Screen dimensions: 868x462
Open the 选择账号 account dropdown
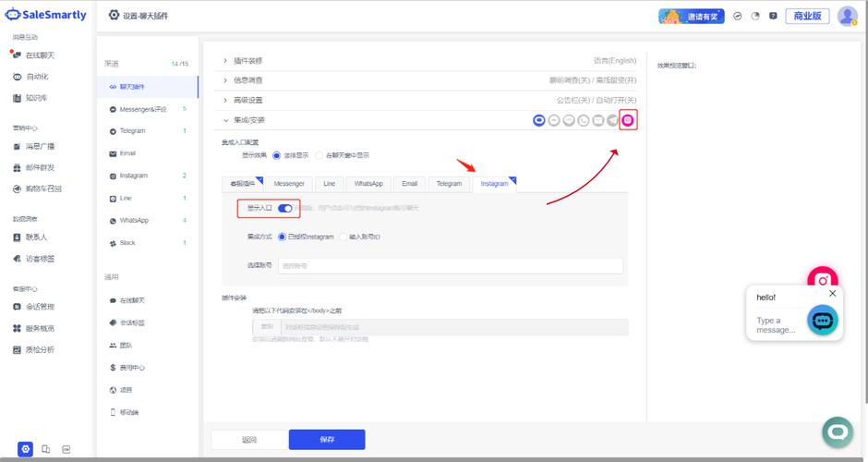(x=451, y=266)
